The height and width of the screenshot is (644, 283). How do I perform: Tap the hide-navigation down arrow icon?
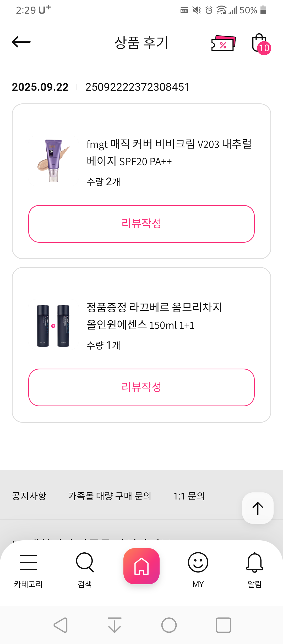click(x=115, y=625)
